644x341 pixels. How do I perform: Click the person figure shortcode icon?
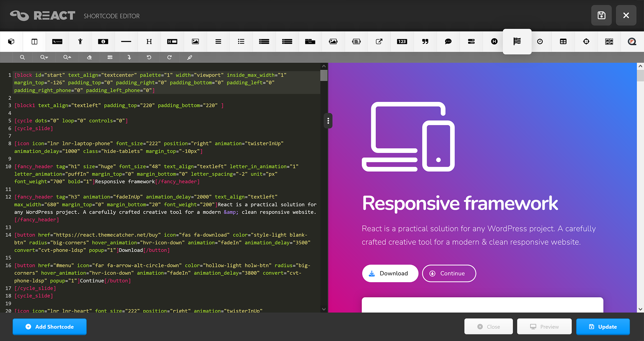coord(80,42)
